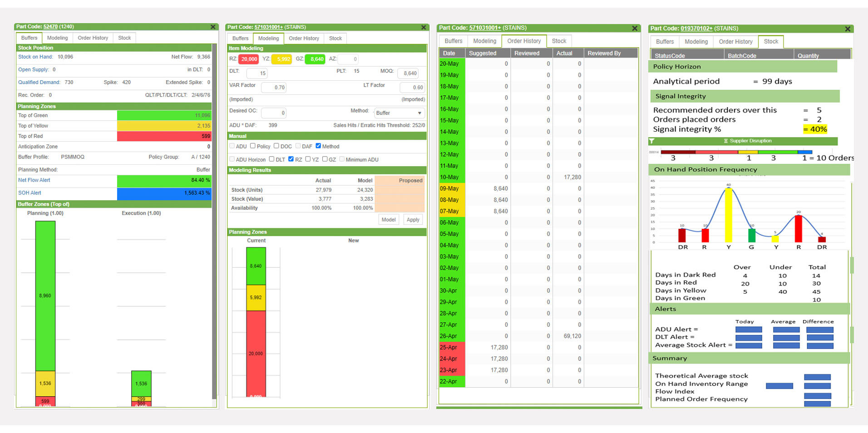Click the green GZ value 8,640 field
Viewport: 868px width, 433px height.
pyautogui.click(x=315, y=59)
